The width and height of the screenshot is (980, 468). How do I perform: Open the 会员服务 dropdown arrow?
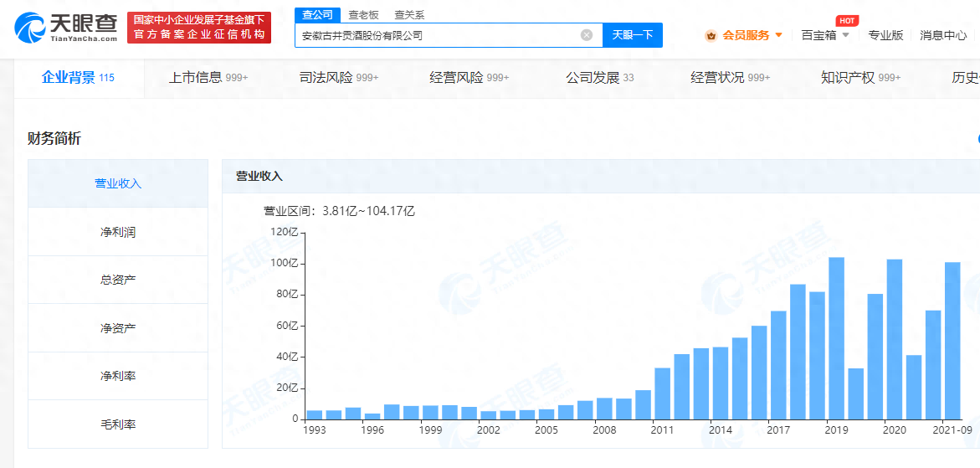pyautogui.click(x=779, y=35)
